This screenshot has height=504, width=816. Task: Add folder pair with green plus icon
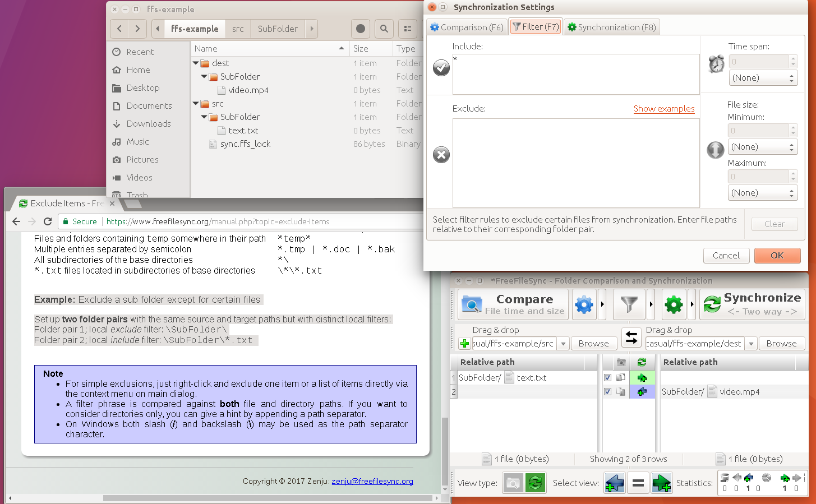click(464, 343)
